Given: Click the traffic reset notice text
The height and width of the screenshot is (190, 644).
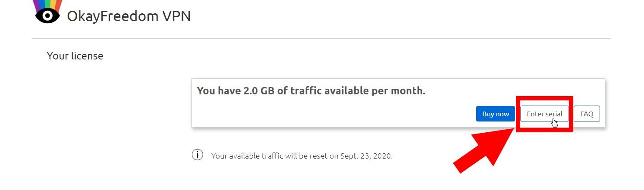Looking at the screenshot, I should click(x=302, y=156).
